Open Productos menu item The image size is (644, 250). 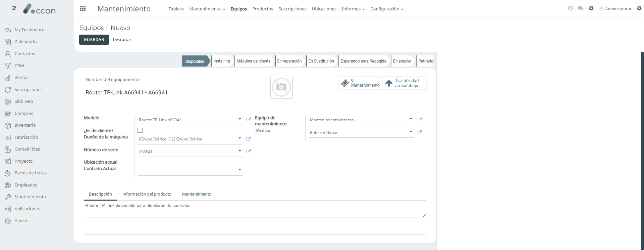pyautogui.click(x=263, y=9)
